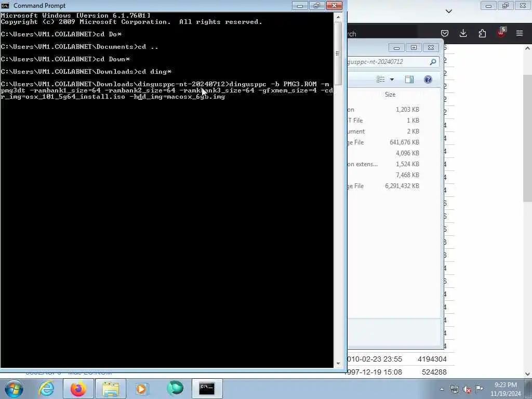
Task: Change view using the Explorer view icon
Action: point(381,79)
